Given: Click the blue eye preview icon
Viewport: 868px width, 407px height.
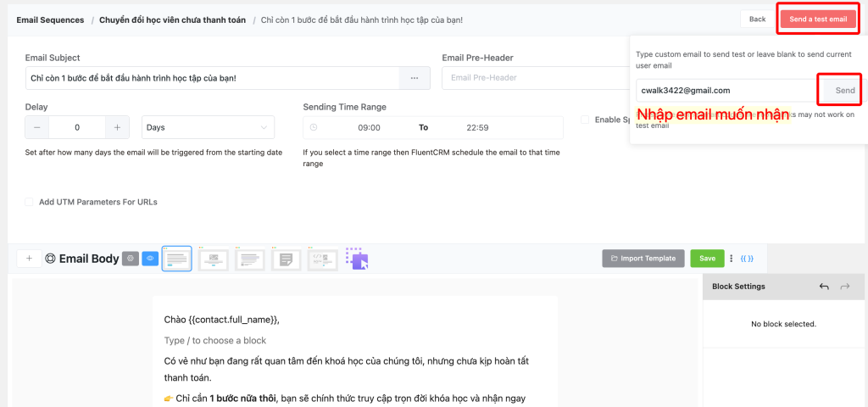Looking at the screenshot, I should 150,259.
